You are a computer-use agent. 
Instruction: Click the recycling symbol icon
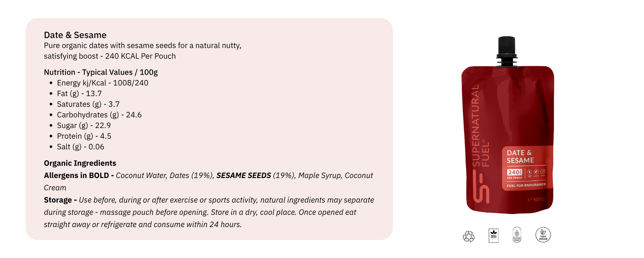469,236
